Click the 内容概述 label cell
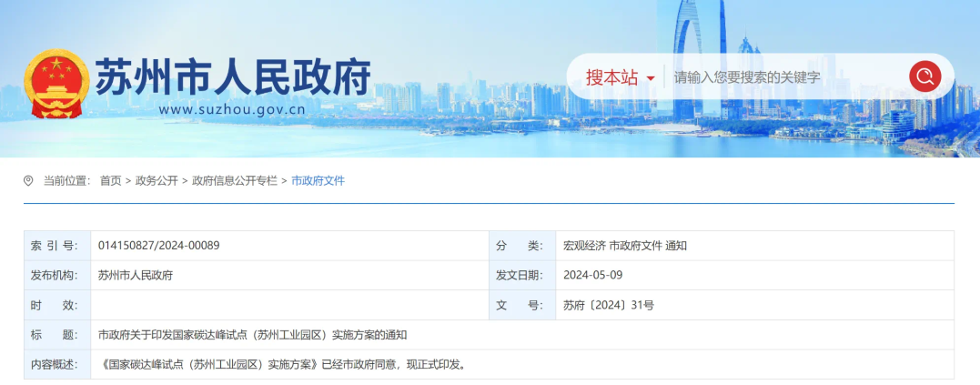This screenshot has width=980, height=385. click(x=57, y=364)
